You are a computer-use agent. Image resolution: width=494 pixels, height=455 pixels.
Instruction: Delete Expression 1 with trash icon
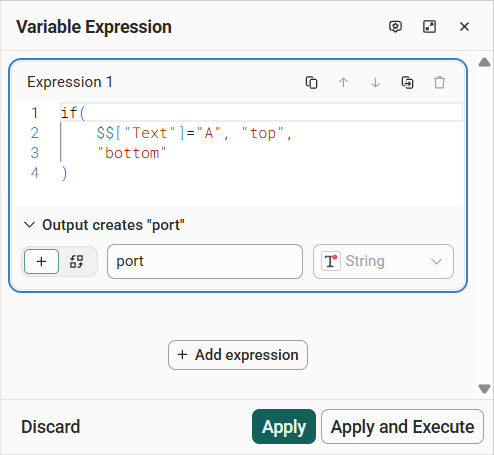point(439,82)
